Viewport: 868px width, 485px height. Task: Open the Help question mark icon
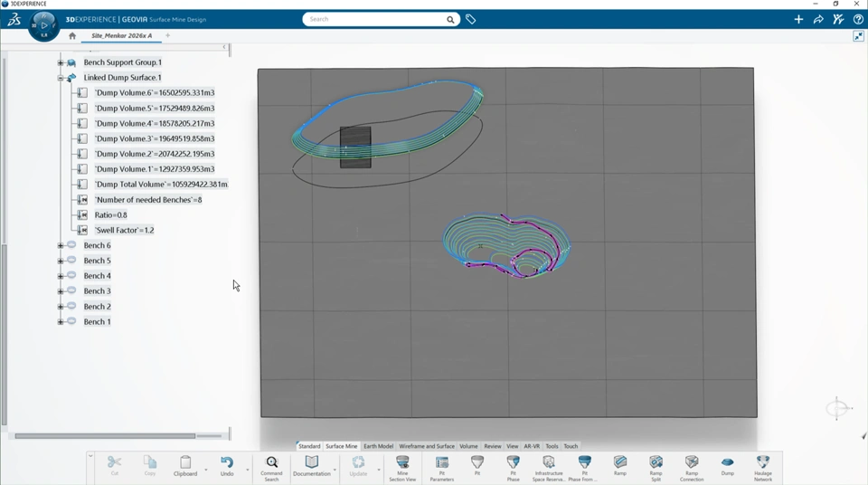(858, 19)
